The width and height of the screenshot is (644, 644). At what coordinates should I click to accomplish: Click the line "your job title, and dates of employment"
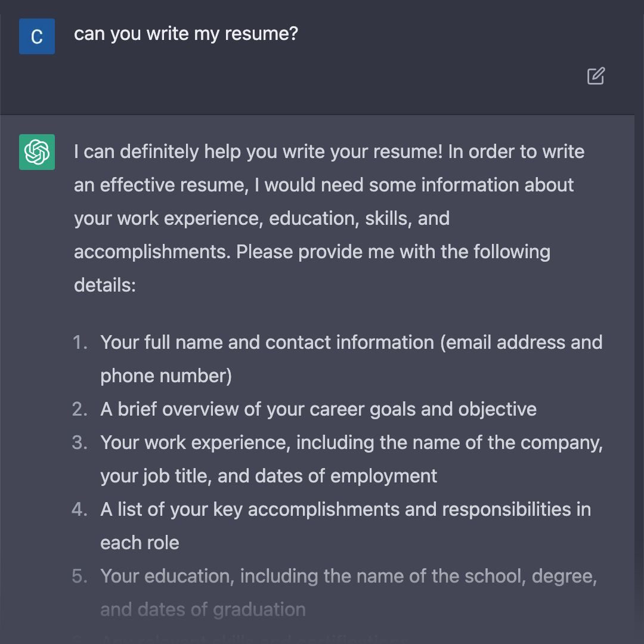coord(268,476)
